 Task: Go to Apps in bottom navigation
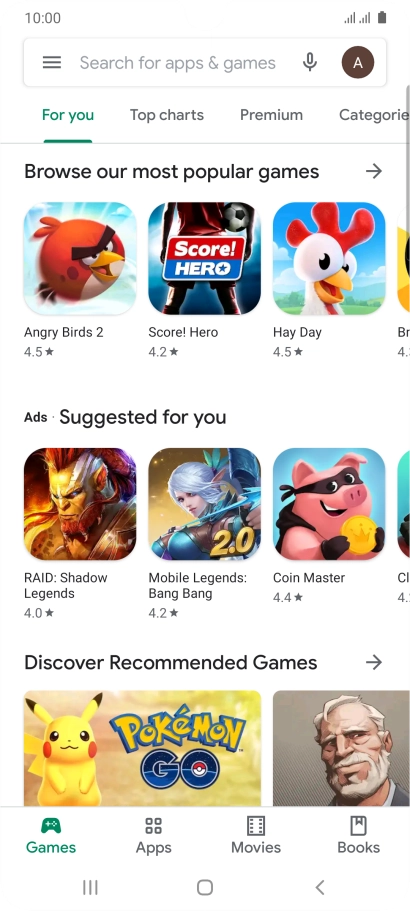point(153,835)
